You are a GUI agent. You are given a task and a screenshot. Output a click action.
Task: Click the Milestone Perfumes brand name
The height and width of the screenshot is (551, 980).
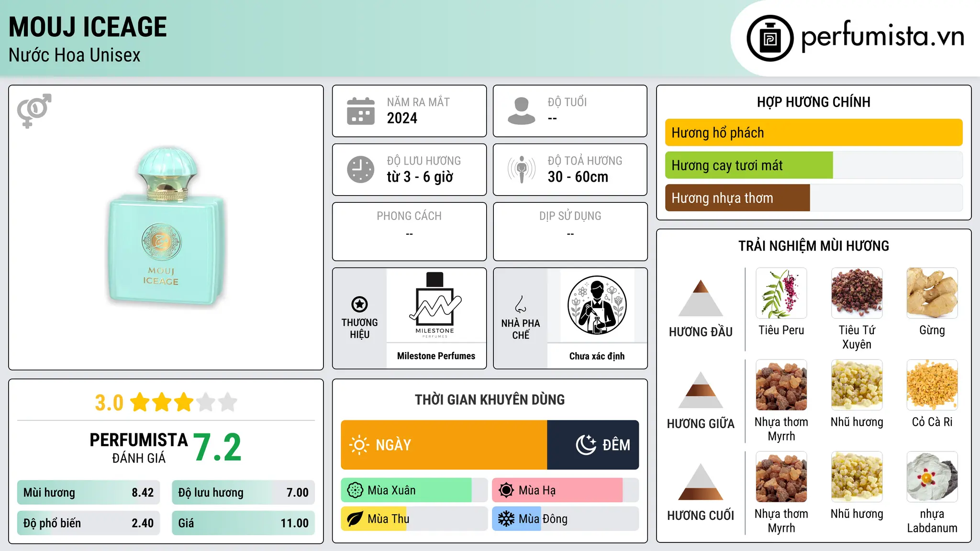[436, 356]
